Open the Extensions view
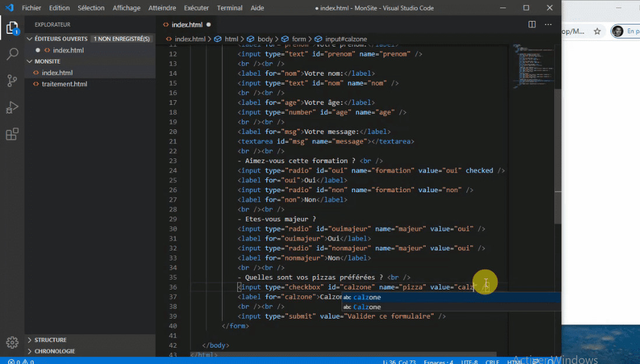Screen dimensions: 640x364 (12, 134)
